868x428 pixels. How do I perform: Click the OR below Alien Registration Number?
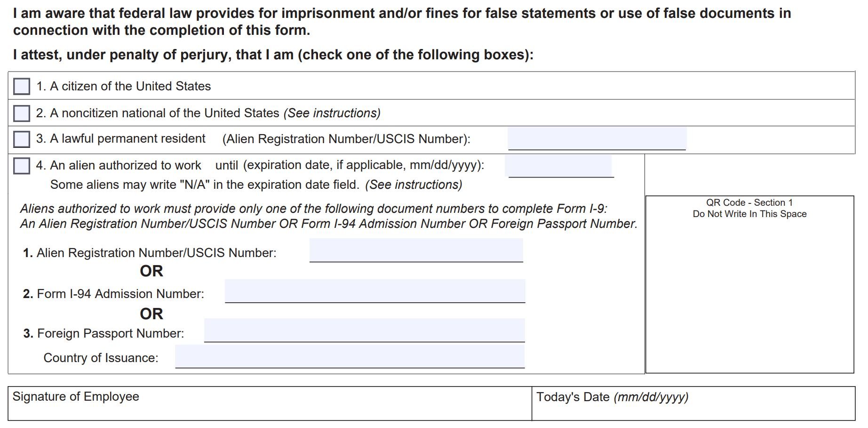[x=151, y=271]
